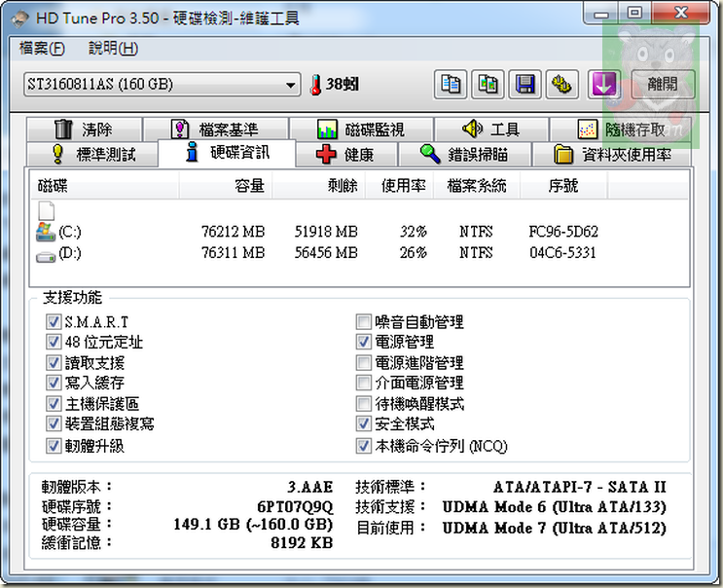The width and height of the screenshot is (723, 588).
Task: Click the blank page icon in disk list
Action: coord(46,210)
